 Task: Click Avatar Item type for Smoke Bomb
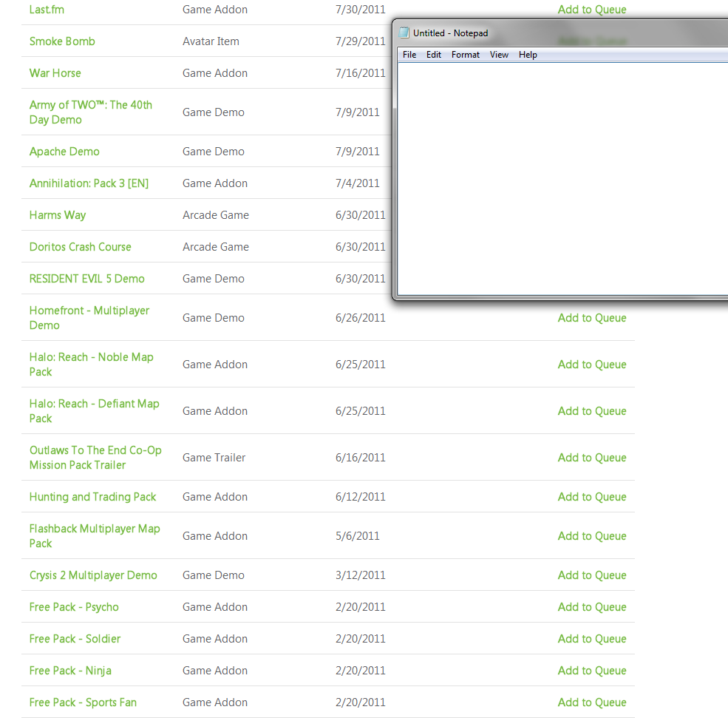pos(211,41)
